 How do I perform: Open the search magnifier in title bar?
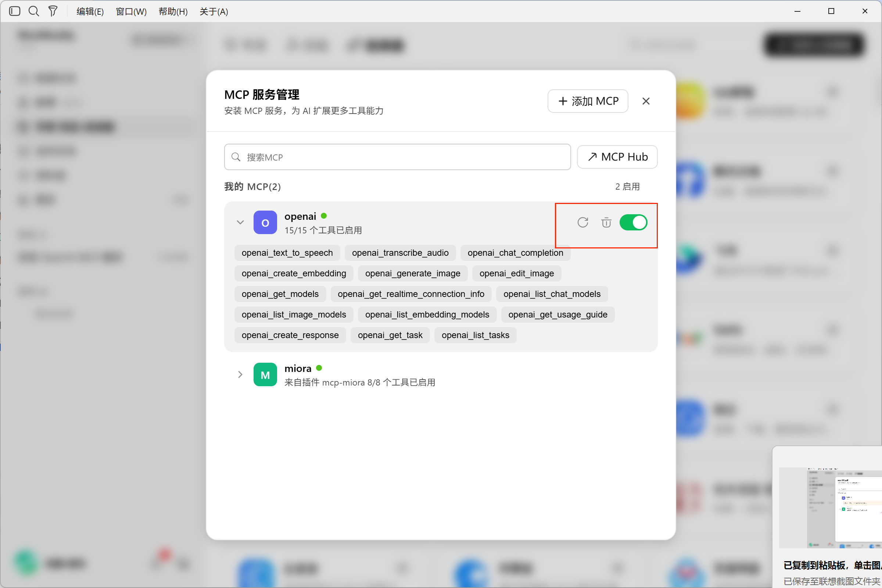[34, 11]
